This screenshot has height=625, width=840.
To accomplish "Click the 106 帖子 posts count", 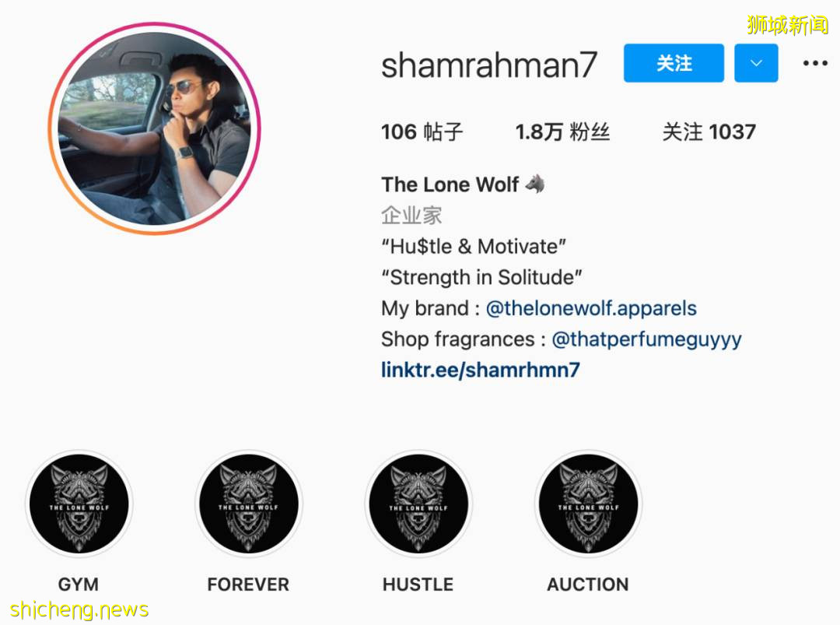I will 422,132.
